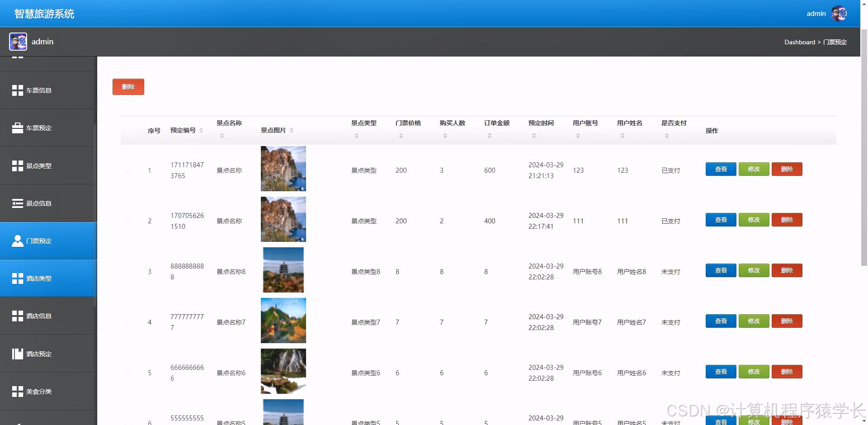The height and width of the screenshot is (425, 868).
Task: Check the checkbox for row 3
Action: 128,272
